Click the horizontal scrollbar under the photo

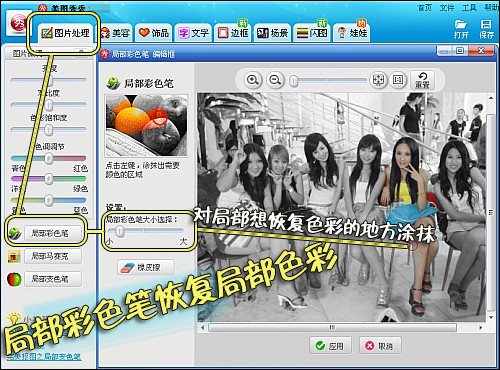tap(332, 328)
